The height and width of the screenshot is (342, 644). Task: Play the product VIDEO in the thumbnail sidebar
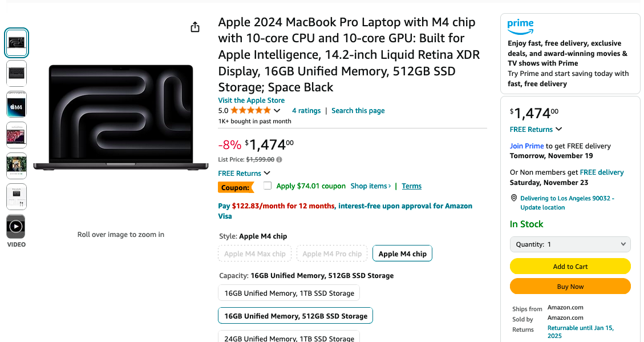pyautogui.click(x=16, y=226)
